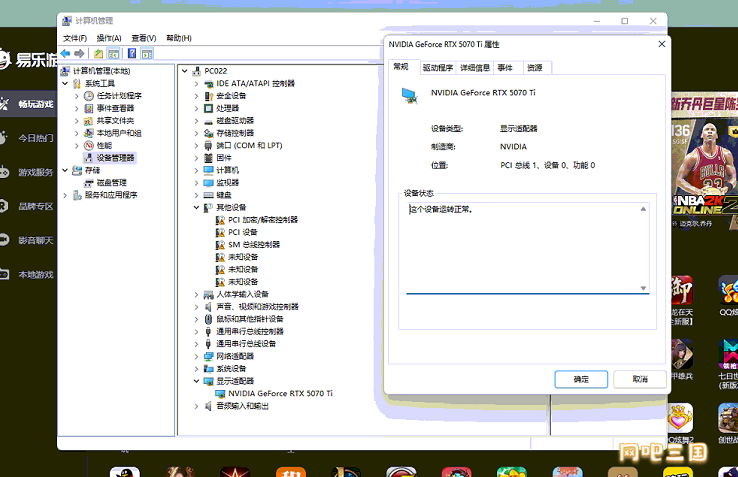Switch to the 详细信息 tab
This screenshot has width=738, height=477.
[x=474, y=68]
